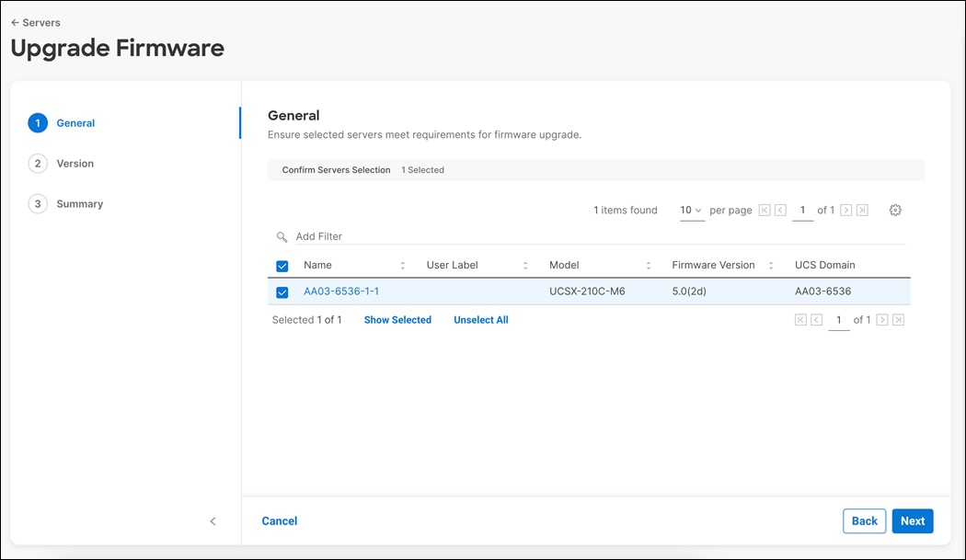
Task: Select the Version step in the wizard
Action: (75, 163)
